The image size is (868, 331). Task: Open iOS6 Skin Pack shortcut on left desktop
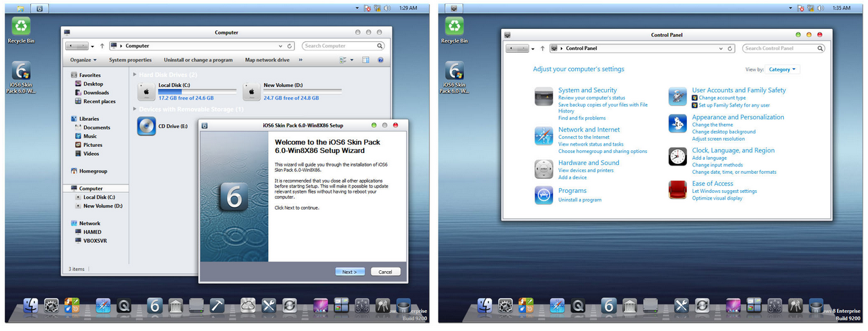[x=21, y=78]
